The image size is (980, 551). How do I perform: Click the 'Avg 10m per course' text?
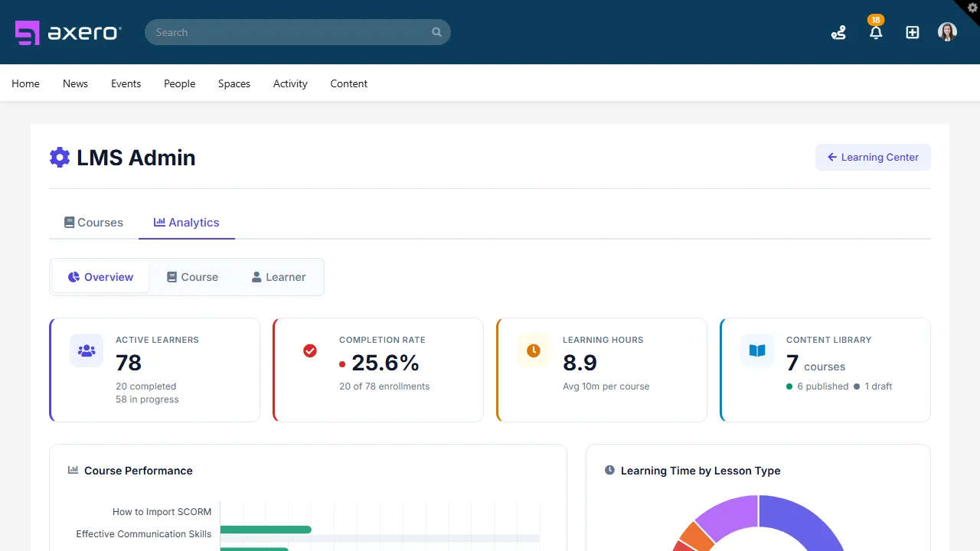coord(606,386)
